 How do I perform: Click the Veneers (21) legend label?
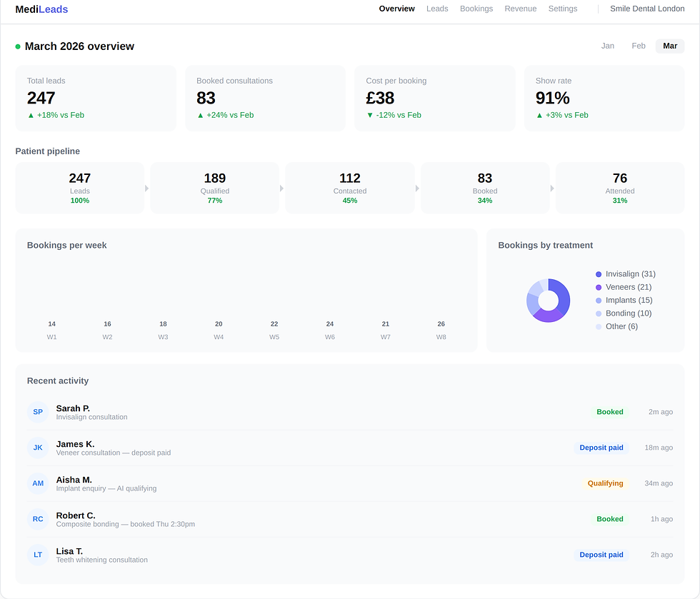click(629, 287)
